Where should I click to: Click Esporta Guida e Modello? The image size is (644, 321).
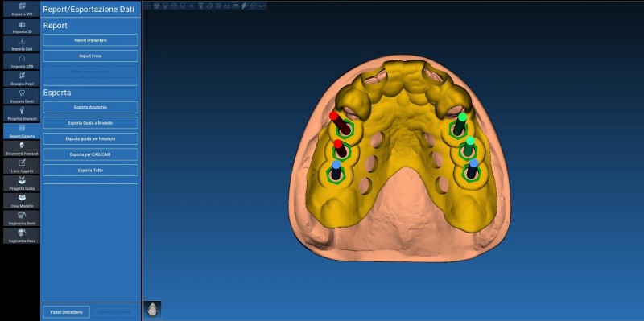[90, 123]
